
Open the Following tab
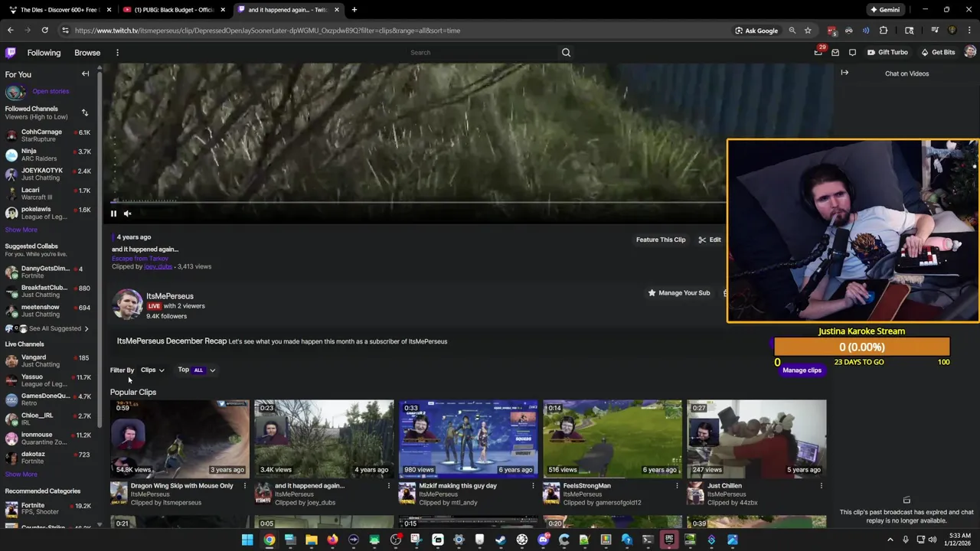44,53
